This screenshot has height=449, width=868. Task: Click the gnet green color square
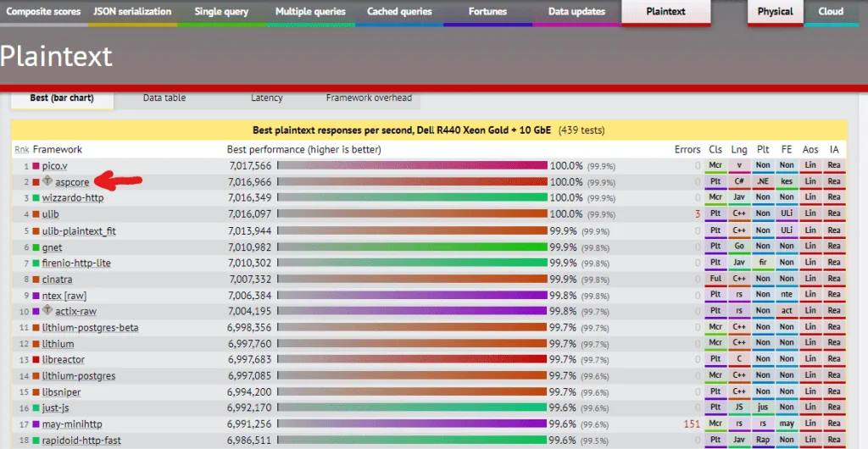(36, 247)
